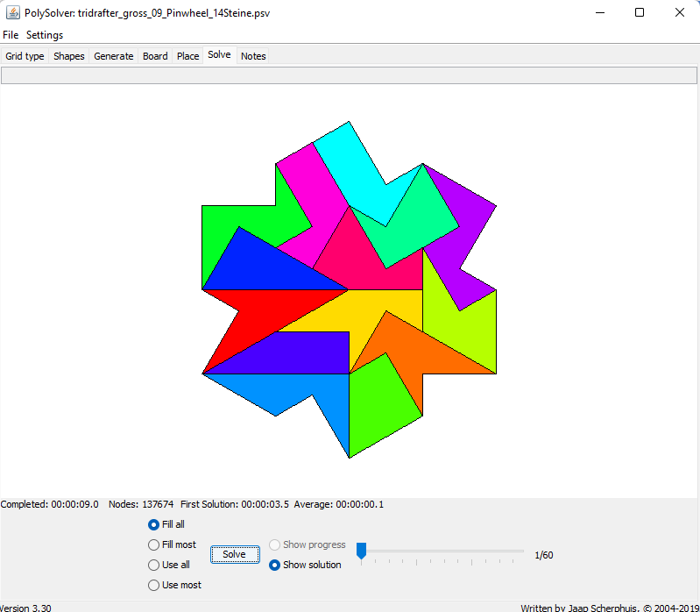Open the Board tab

point(155,56)
